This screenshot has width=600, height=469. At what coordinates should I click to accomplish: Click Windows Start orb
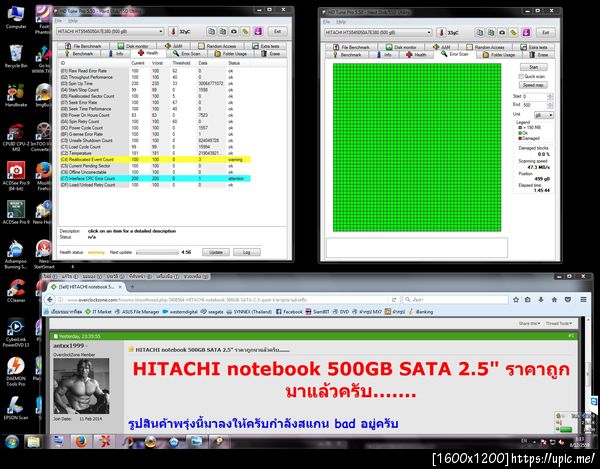tap(12, 442)
